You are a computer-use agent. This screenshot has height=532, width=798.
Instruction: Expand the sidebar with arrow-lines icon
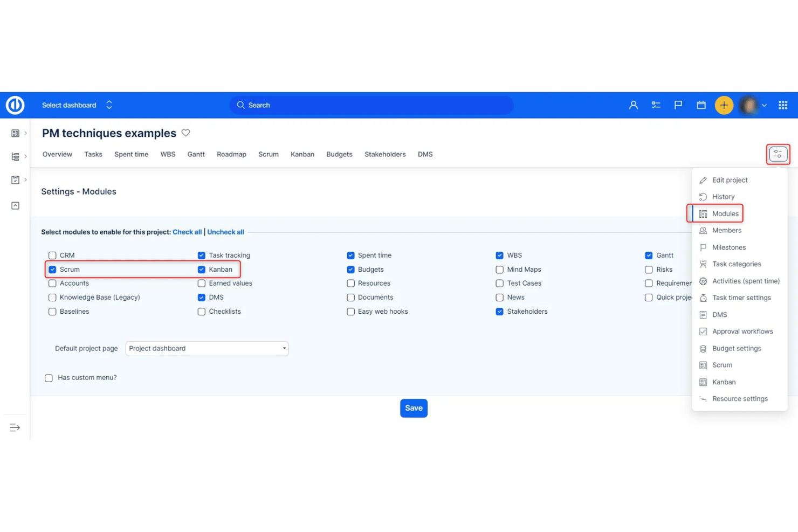tap(15, 427)
